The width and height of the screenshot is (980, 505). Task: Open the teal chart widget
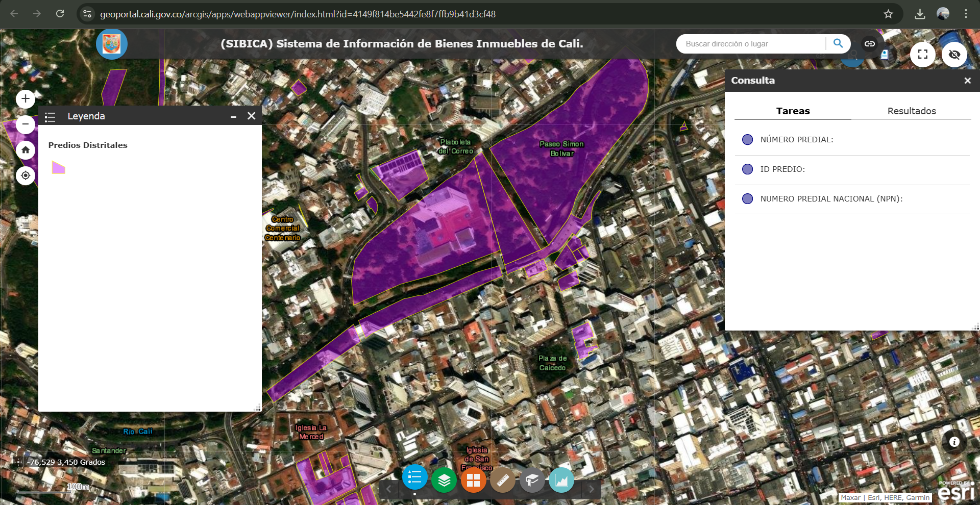[561, 480]
